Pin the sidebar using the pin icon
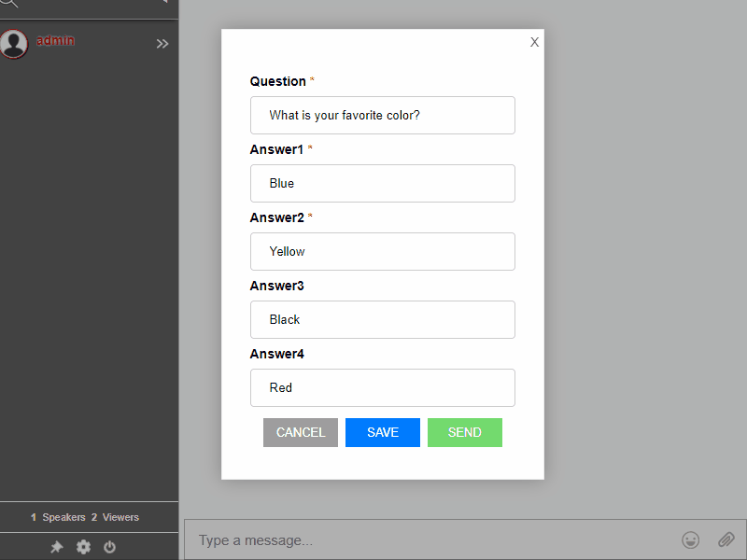Screen dimensions: 747x560 click(57, 547)
